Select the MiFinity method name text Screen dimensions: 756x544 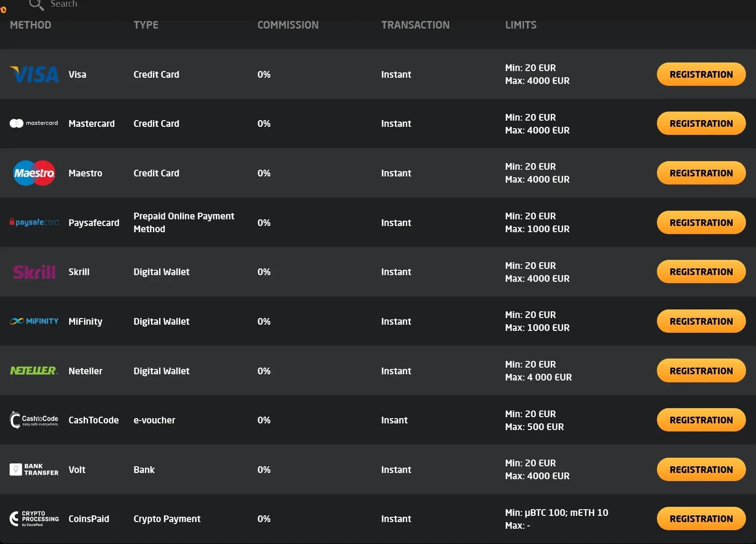85,321
